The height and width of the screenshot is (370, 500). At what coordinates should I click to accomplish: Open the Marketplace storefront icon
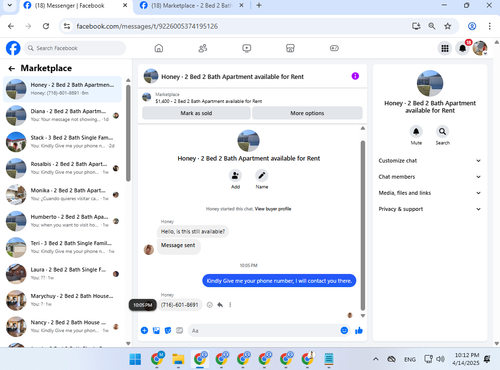290,48
